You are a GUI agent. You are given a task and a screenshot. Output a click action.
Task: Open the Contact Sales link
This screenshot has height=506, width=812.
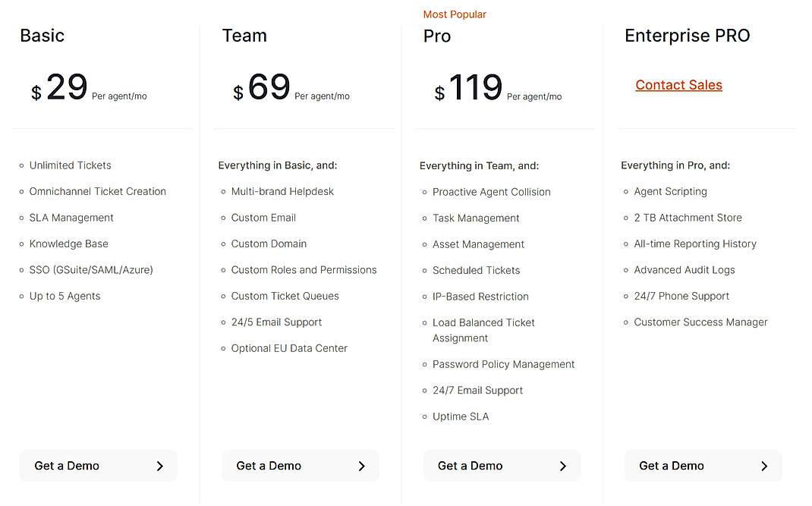pyautogui.click(x=678, y=85)
